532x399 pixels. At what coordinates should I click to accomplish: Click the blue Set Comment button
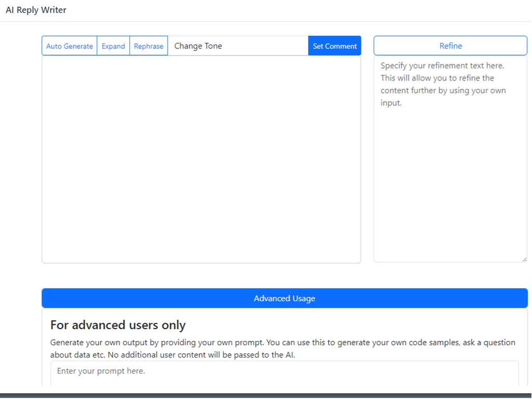point(335,46)
